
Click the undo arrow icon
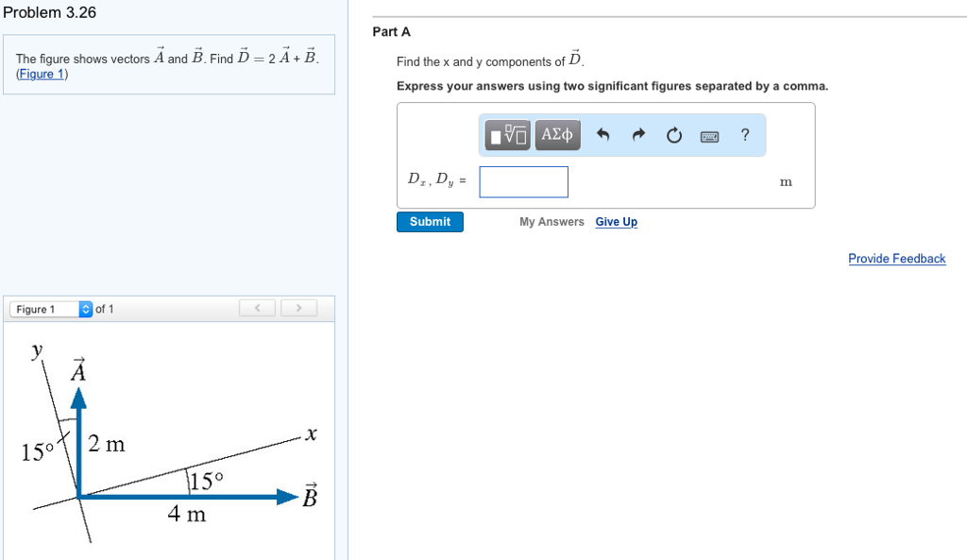(x=602, y=134)
